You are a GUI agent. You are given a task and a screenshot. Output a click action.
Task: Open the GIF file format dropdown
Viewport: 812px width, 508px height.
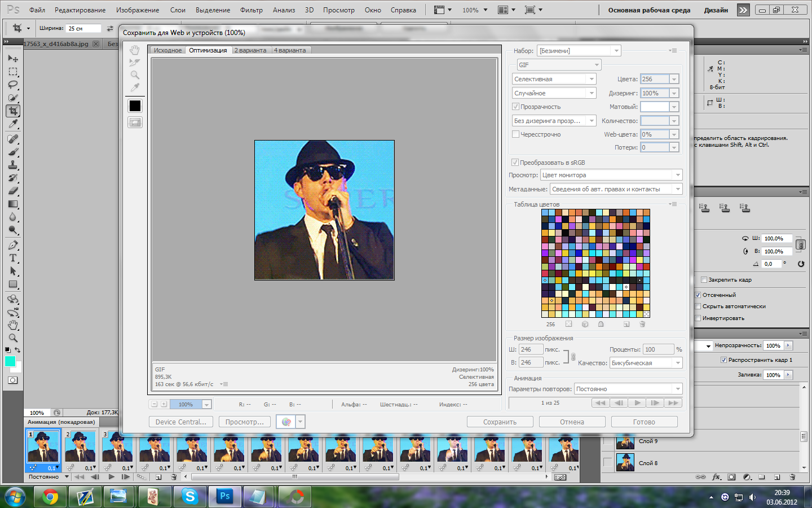click(559, 65)
